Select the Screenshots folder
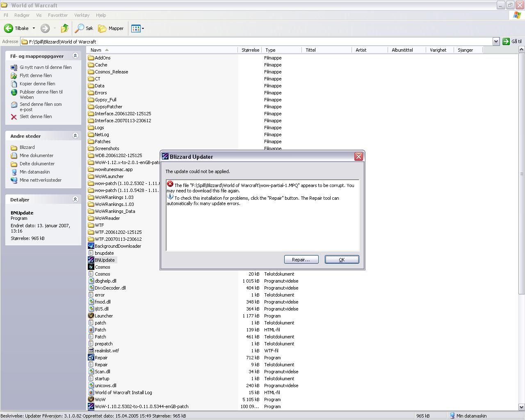The image size is (525, 420). 103,148
